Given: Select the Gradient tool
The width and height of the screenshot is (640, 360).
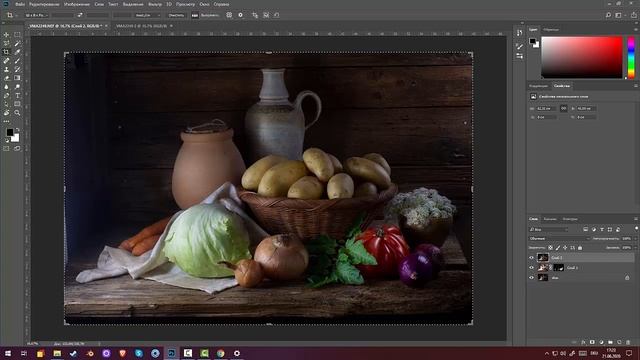Looking at the screenshot, I should (x=17, y=78).
